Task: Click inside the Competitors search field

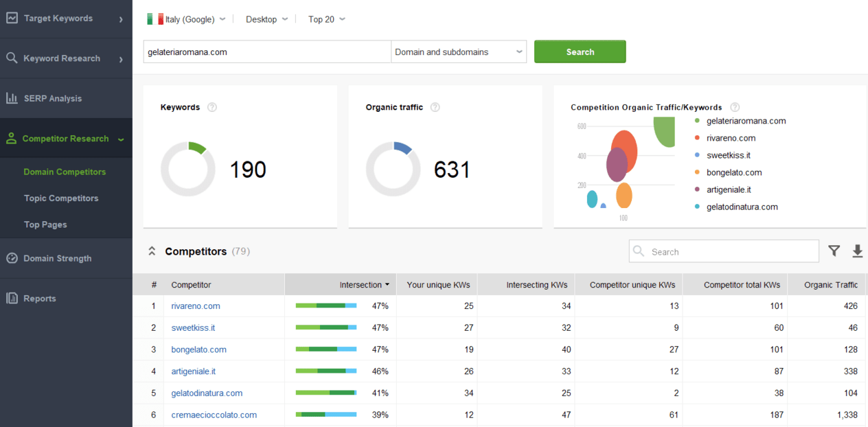Action: [x=723, y=251]
